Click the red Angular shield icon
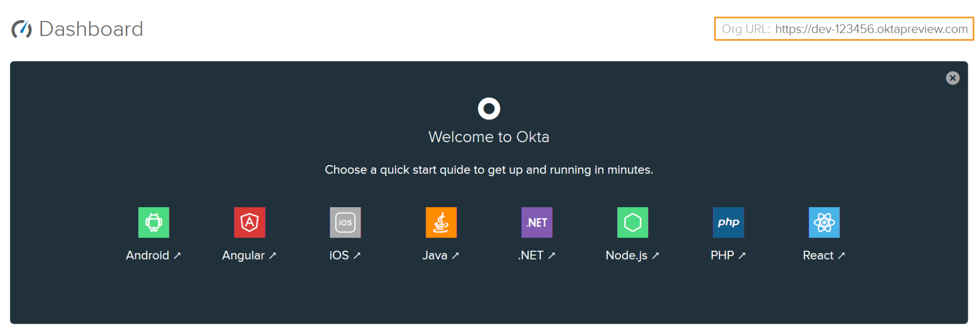Screen dimensions: 980x334 coord(250,222)
